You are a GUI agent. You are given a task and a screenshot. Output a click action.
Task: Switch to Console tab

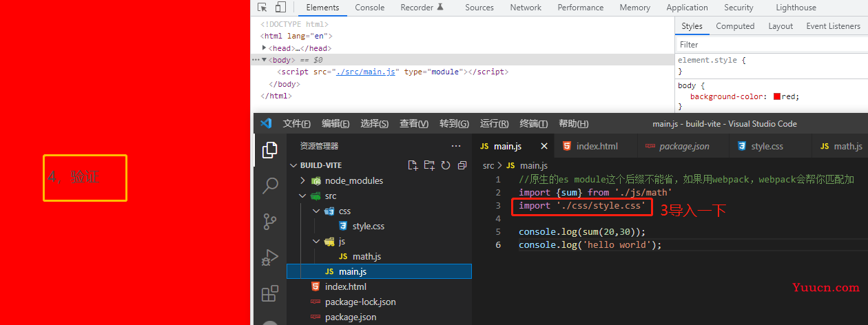pyautogui.click(x=370, y=8)
